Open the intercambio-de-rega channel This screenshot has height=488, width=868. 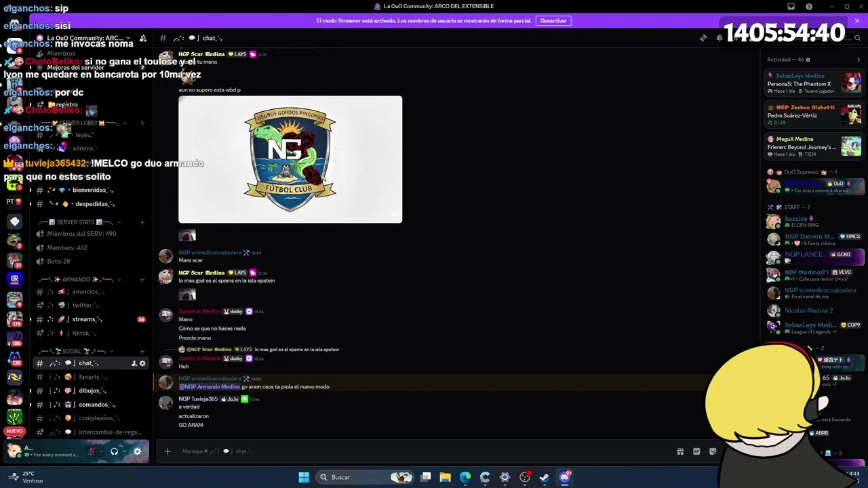(90, 432)
